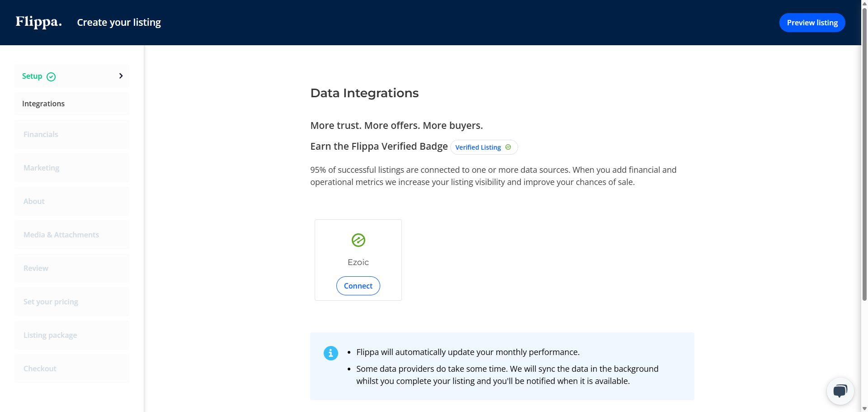Select Set your pricing step
Screen dimensions: 868x412
[x=51, y=302]
